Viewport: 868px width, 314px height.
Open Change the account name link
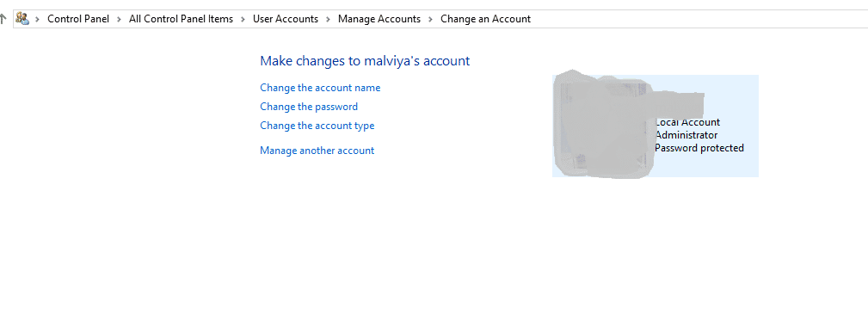(320, 88)
